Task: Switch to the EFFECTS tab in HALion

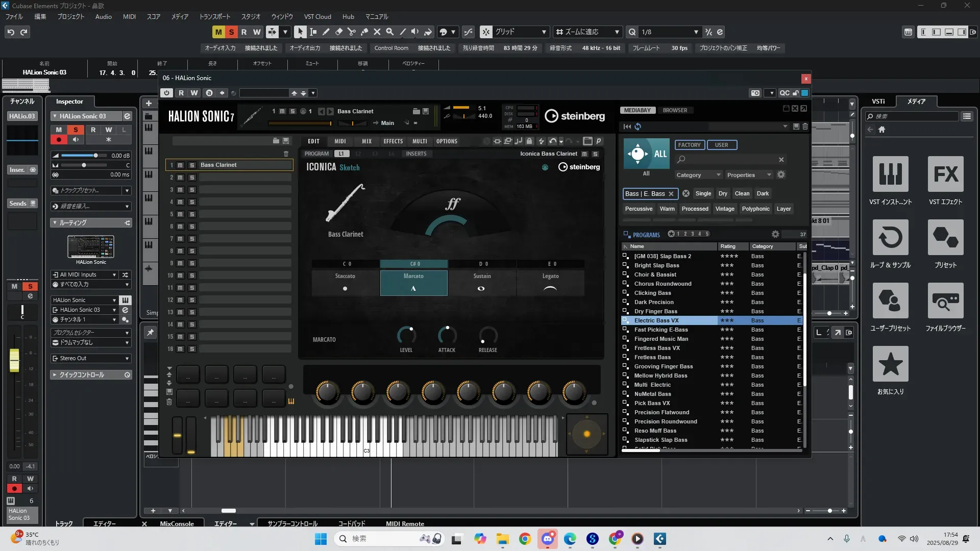Action: click(393, 141)
